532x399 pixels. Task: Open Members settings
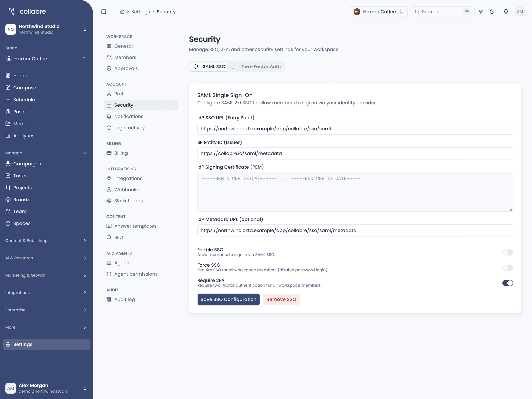tap(141, 57)
